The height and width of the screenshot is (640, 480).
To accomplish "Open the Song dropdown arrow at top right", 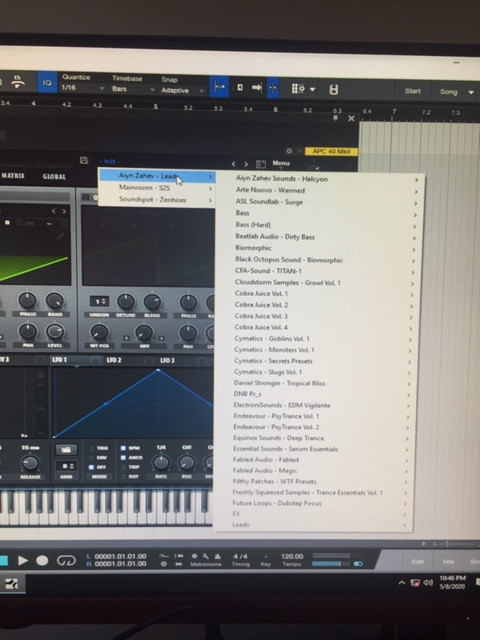I will click(471, 93).
